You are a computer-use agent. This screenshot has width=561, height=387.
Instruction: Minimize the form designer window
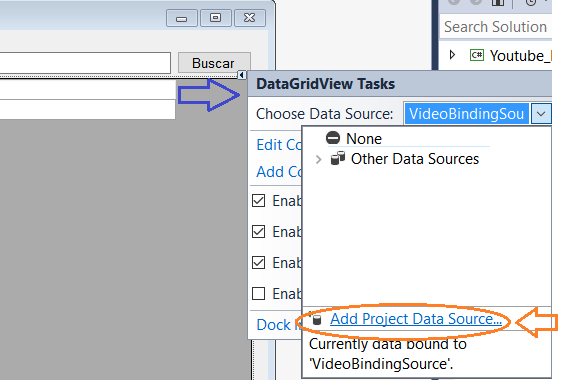pyautogui.click(x=181, y=18)
